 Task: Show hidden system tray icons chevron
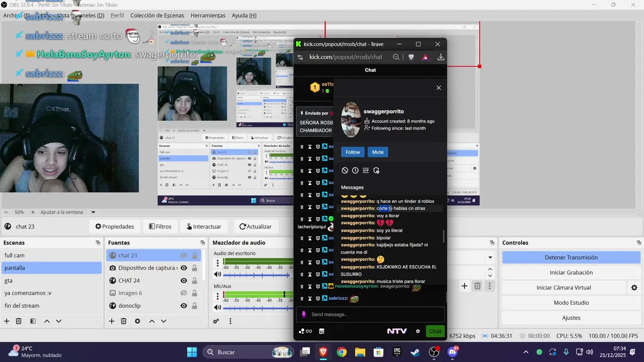526,352
